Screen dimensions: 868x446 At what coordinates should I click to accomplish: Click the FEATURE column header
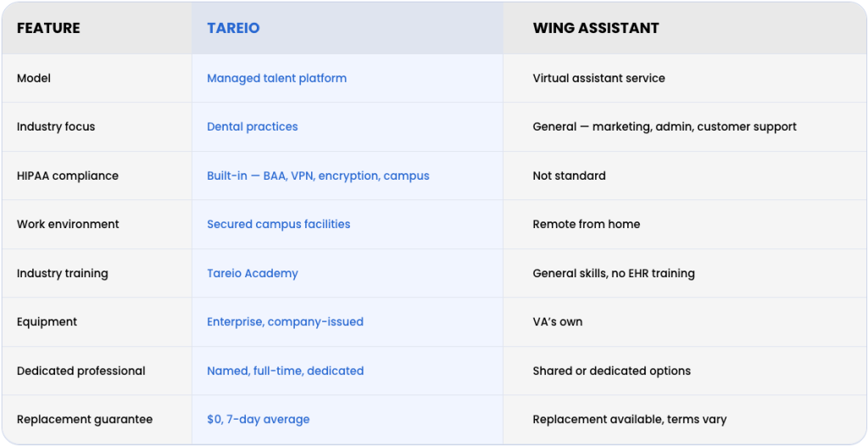[x=48, y=28]
